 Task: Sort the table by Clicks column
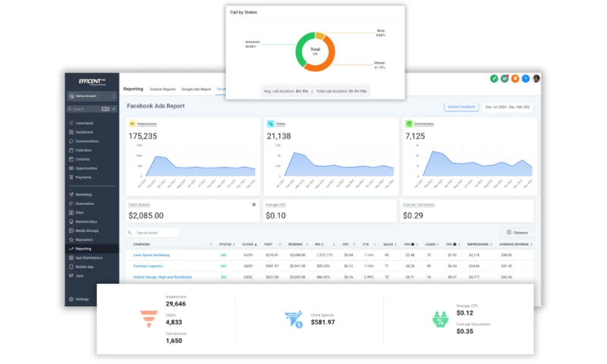pos(248,244)
